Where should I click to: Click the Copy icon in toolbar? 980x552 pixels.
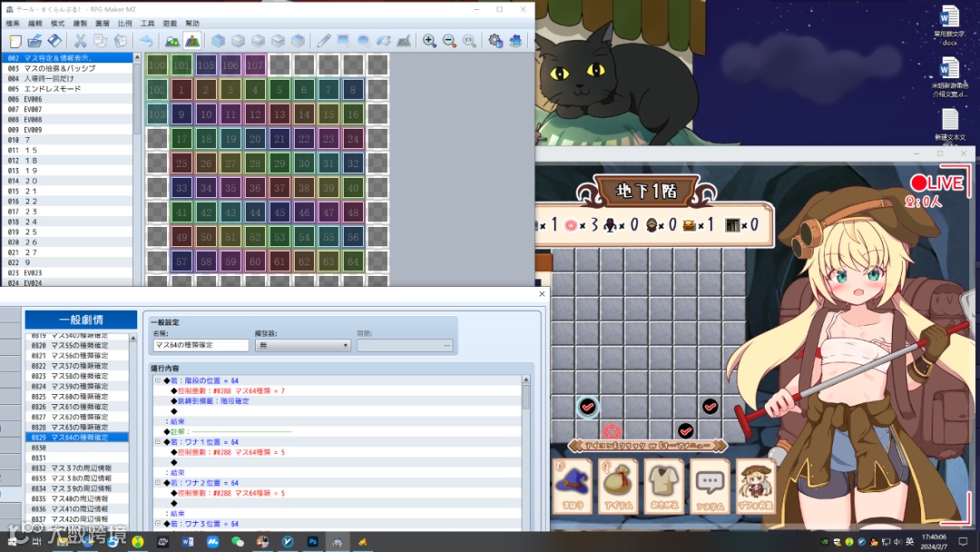click(100, 41)
